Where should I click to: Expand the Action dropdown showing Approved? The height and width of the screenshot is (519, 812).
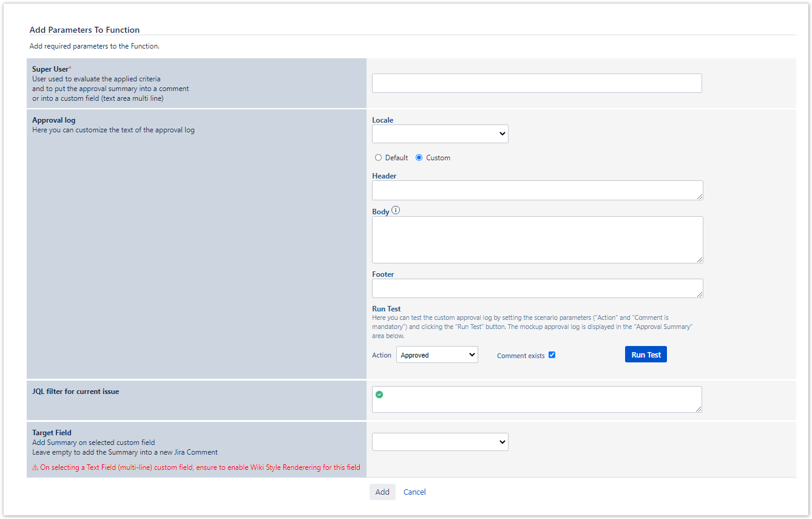click(437, 355)
